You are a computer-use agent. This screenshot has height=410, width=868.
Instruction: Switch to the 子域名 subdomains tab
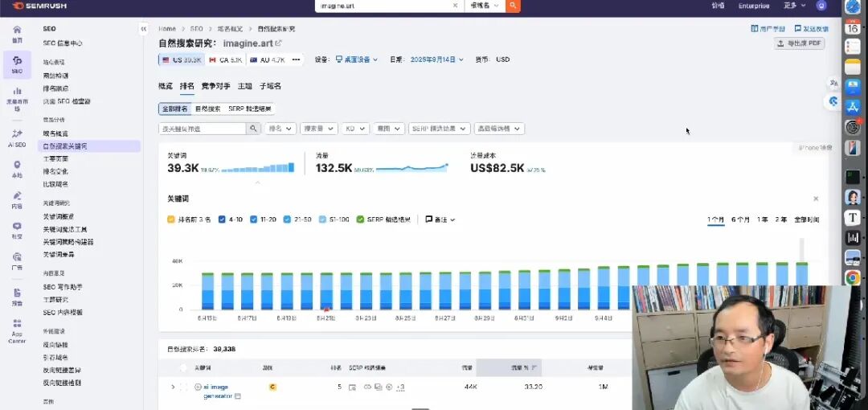[x=270, y=86]
